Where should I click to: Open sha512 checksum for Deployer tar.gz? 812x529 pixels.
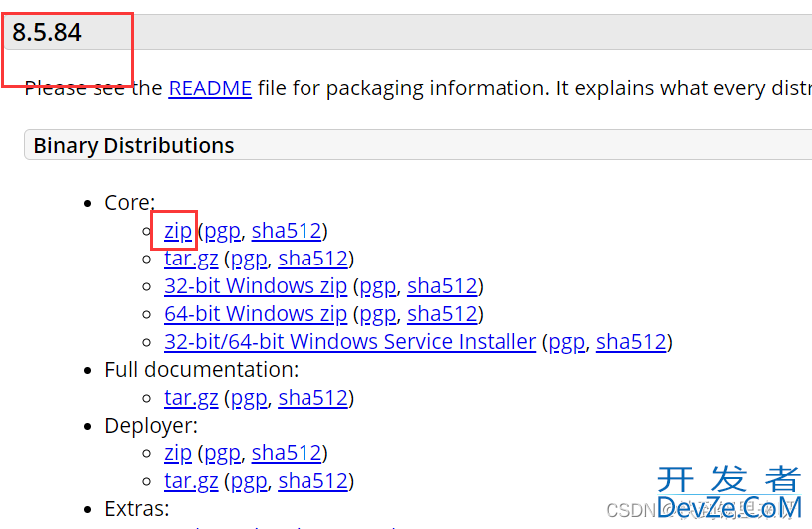pyautogui.click(x=312, y=481)
